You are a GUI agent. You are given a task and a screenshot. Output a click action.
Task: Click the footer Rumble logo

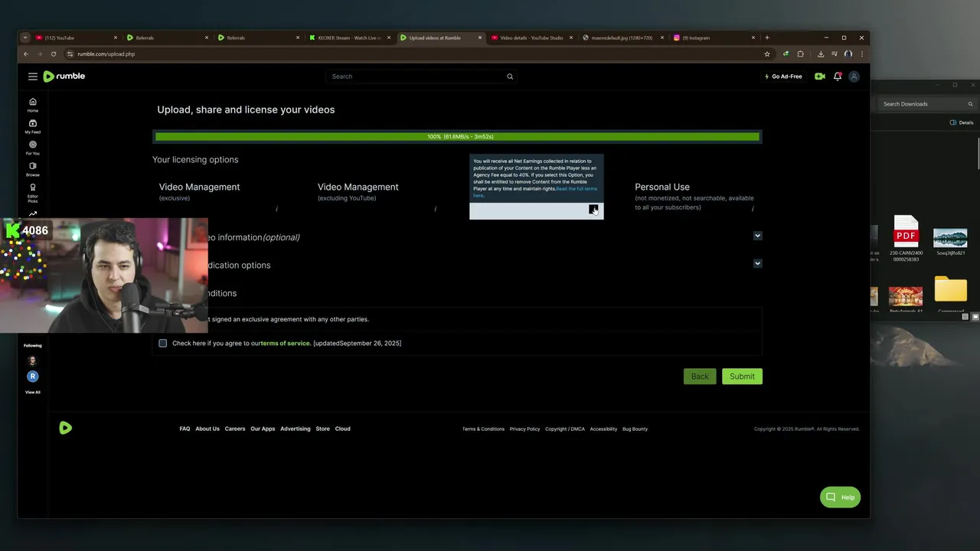pos(66,429)
